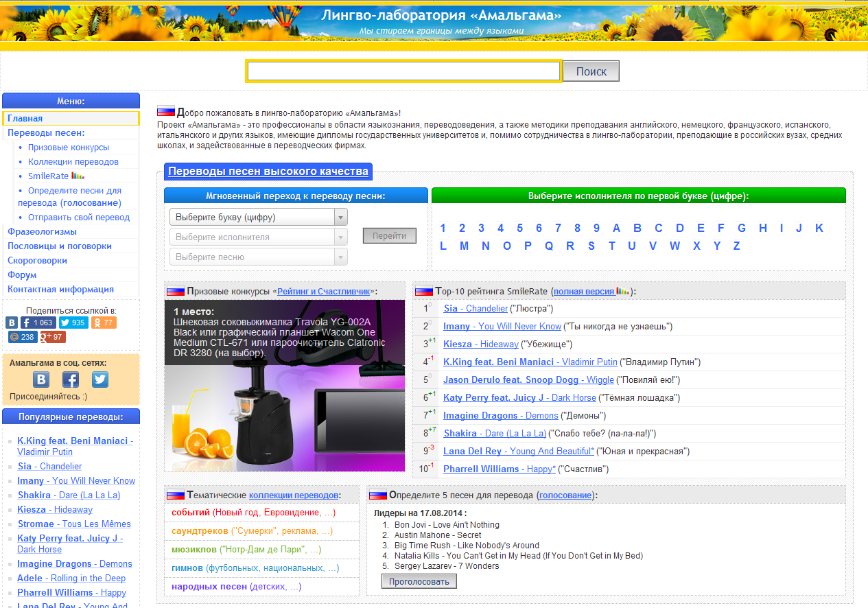This screenshot has width=868, height=608.
Task: Open 'Фразеологизмы' in the left menu
Action: click(x=42, y=232)
